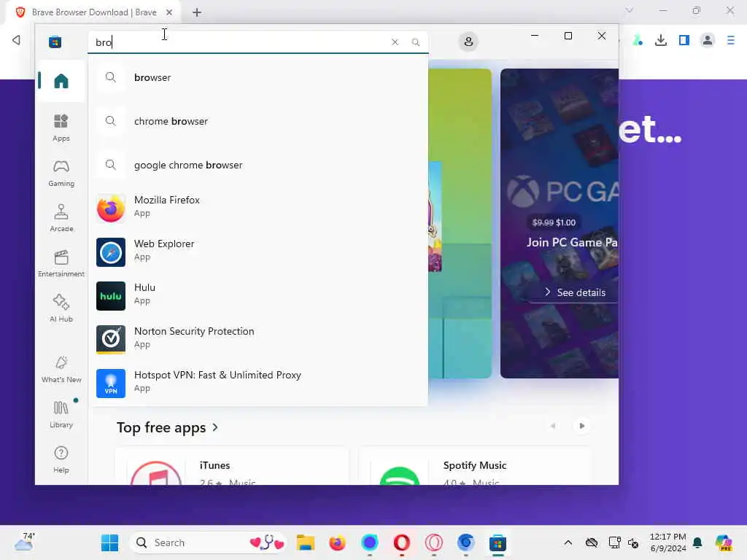
Task: Open the Windows Start menu
Action: [x=109, y=542]
